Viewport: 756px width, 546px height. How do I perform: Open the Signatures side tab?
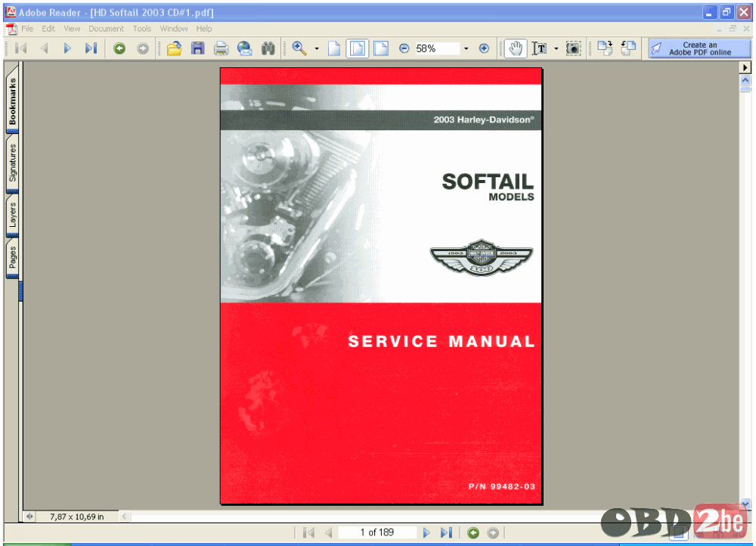pos(13,163)
